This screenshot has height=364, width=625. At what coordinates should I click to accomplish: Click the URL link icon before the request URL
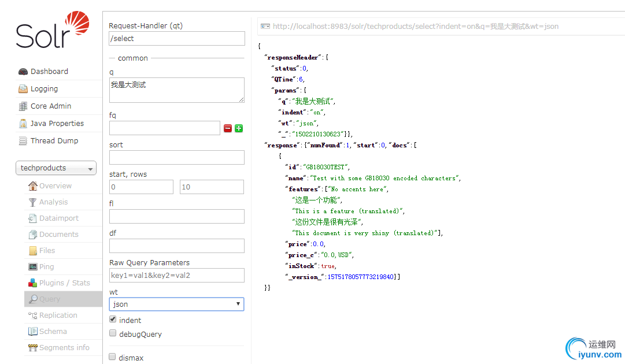point(265,26)
